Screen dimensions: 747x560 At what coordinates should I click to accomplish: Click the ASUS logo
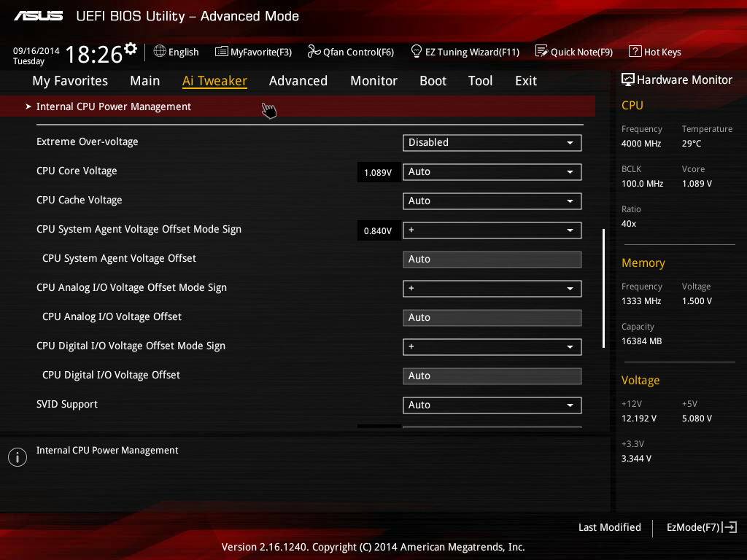pos(38,16)
